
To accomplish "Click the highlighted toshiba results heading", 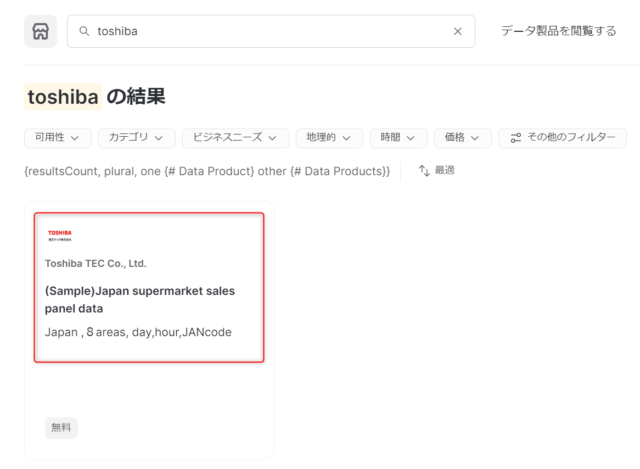I will click(x=63, y=97).
